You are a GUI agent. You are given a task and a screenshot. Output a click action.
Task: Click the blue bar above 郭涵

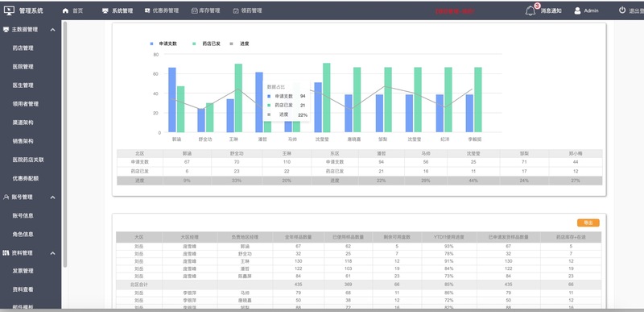(172, 100)
